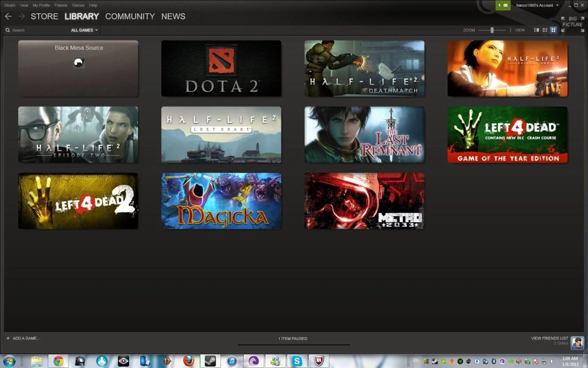Viewport: 588px width, 368px height.
Task: Click the Steam taskbar icon
Action: coord(210,361)
